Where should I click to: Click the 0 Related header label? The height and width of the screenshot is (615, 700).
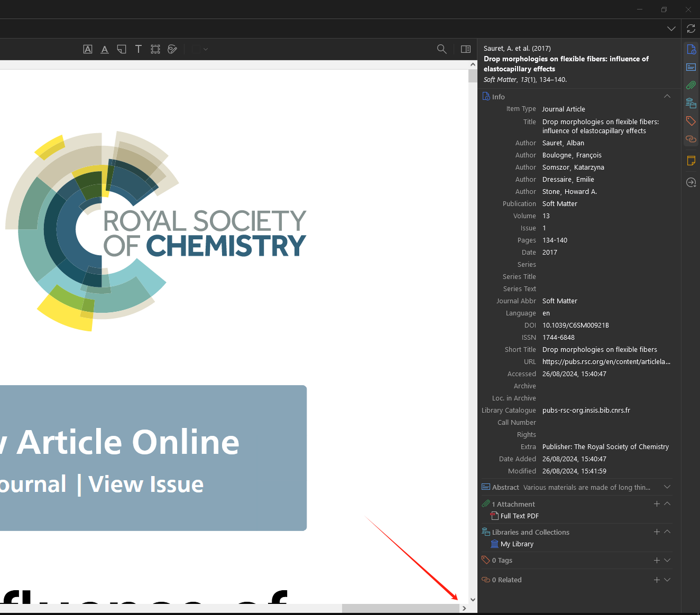[506, 580]
